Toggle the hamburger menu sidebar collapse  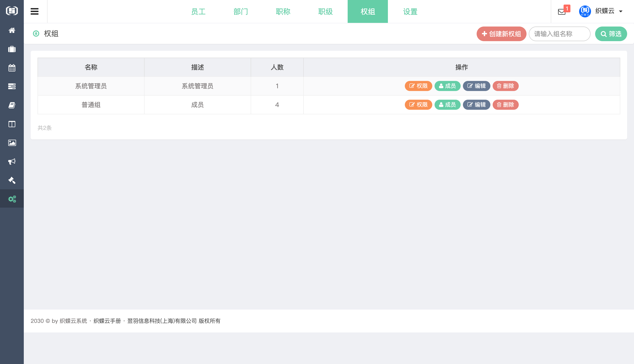35,11
